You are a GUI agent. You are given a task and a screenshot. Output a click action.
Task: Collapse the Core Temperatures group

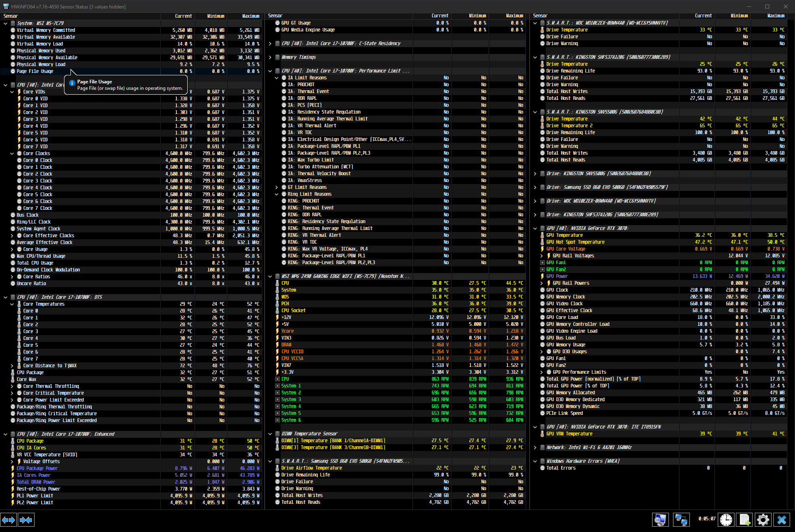point(12,304)
